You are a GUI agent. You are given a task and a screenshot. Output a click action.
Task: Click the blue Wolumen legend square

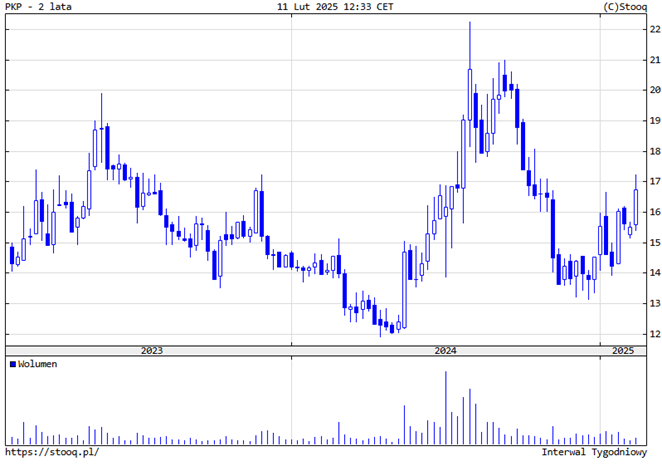[12, 364]
